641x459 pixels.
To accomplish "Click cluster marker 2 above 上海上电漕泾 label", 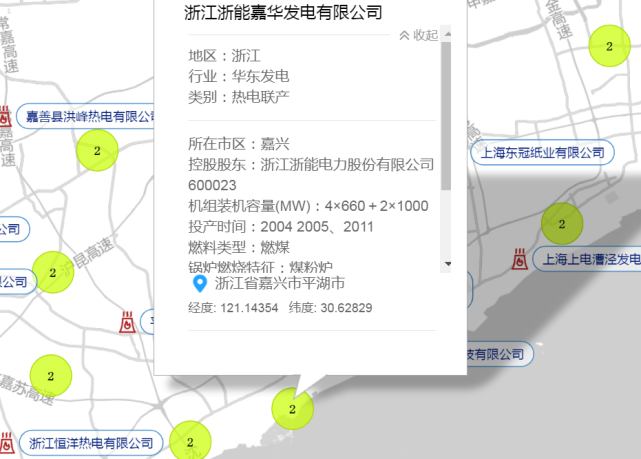I will [562, 224].
